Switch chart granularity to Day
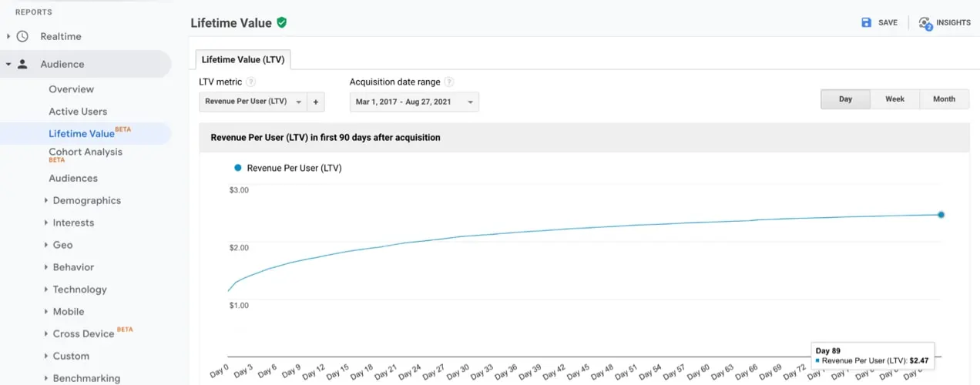This screenshot has width=980, height=385. 845,99
